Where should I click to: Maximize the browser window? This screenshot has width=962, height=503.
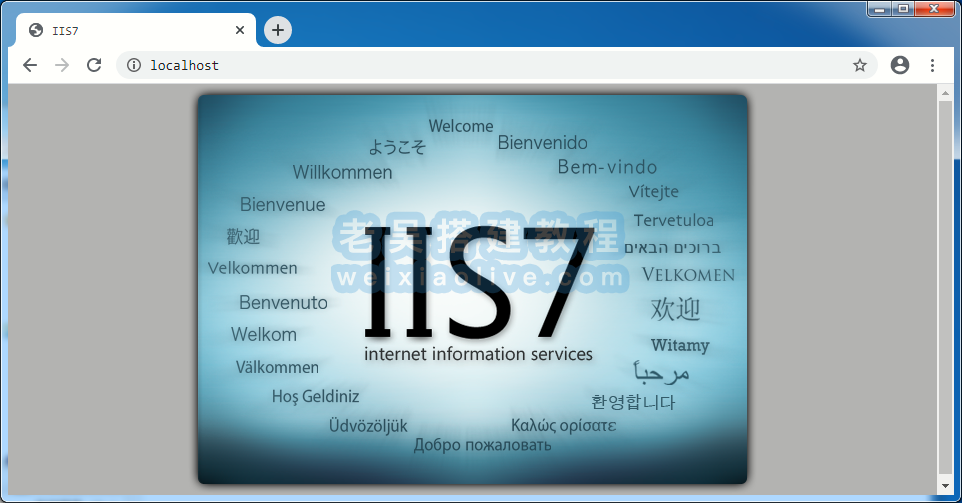[903, 9]
